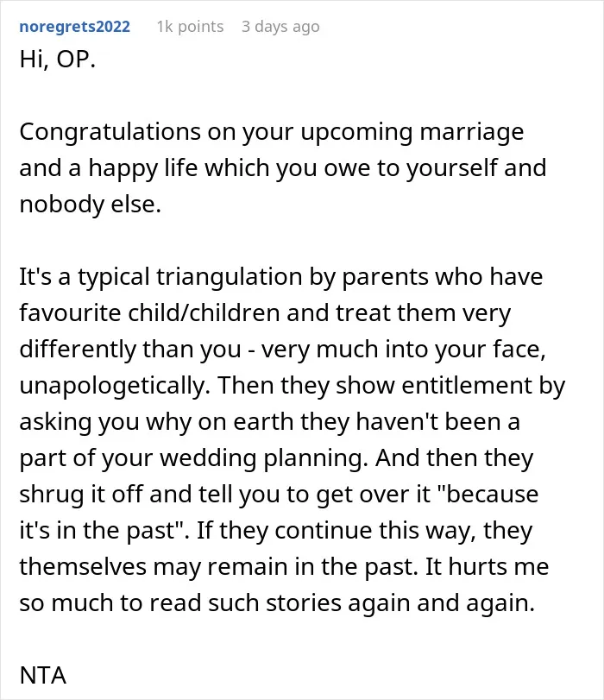Open the noregrets2022 user profile

[74, 27]
